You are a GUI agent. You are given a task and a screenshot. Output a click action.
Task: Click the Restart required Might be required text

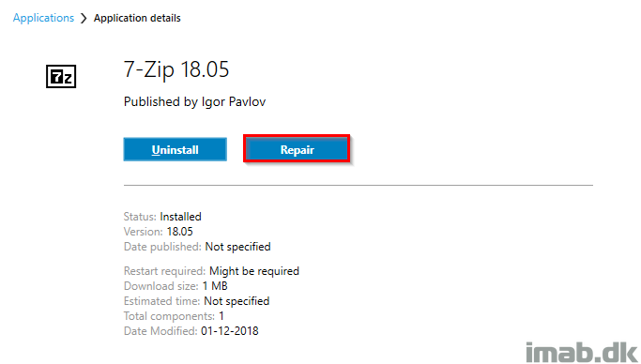(211, 271)
